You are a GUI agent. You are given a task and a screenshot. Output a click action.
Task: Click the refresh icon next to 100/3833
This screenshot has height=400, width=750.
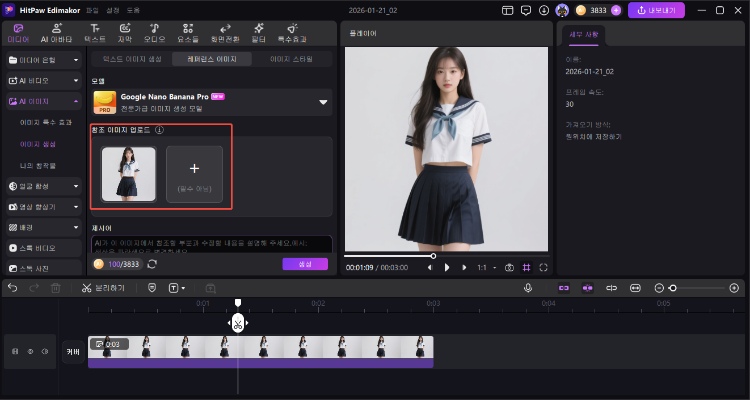pyautogui.click(x=152, y=264)
